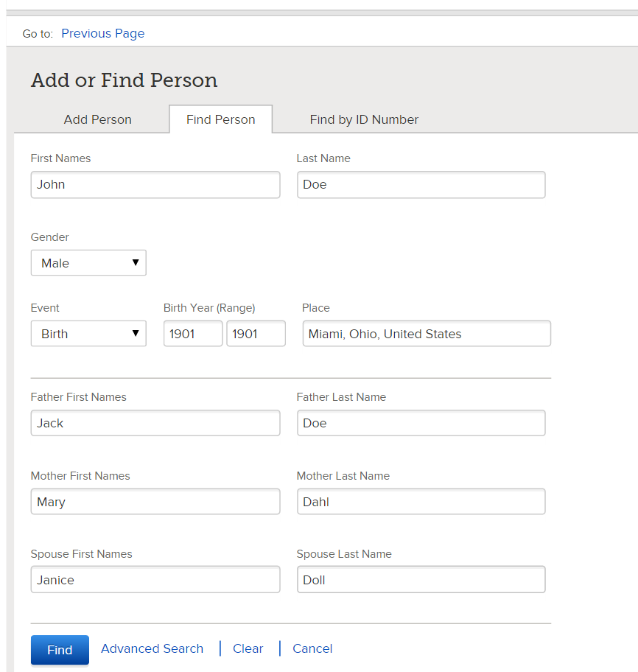Image resolution: width=638 pixels, height=672 pixels.
Task: Click the First Names field containing John
Action: coord(155,185)
